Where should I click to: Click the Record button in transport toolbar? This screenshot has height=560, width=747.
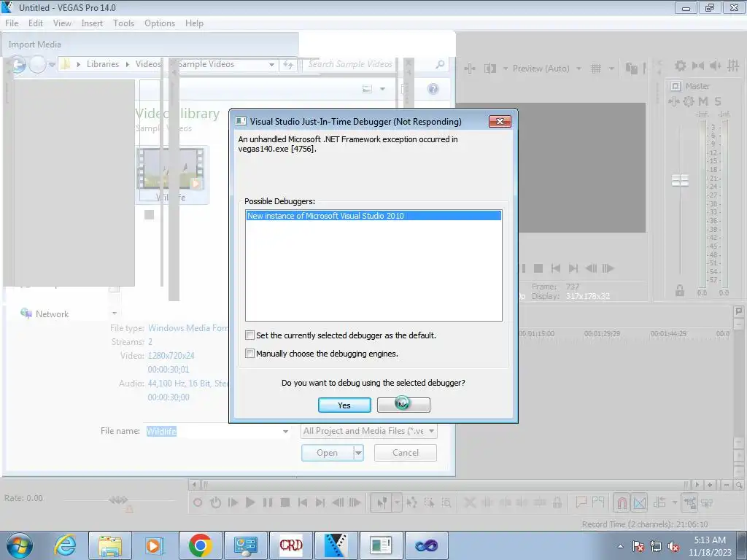(198, 502)
